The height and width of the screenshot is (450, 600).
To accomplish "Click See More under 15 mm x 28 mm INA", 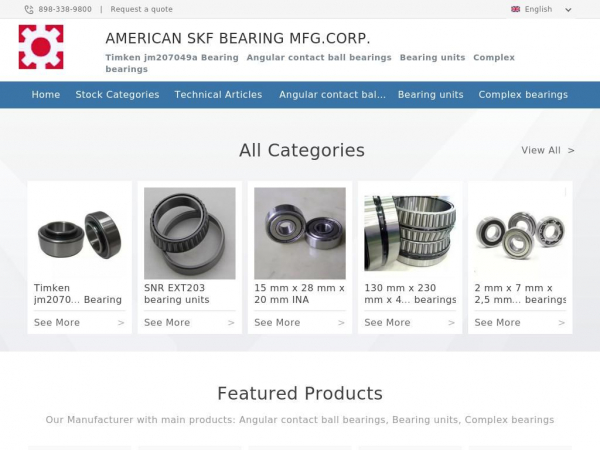I will pos(277,323).
